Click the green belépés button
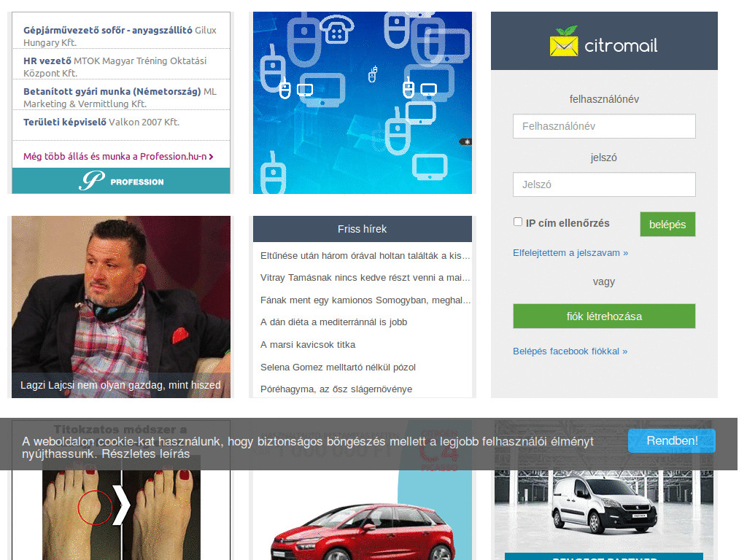 [667, 225]
